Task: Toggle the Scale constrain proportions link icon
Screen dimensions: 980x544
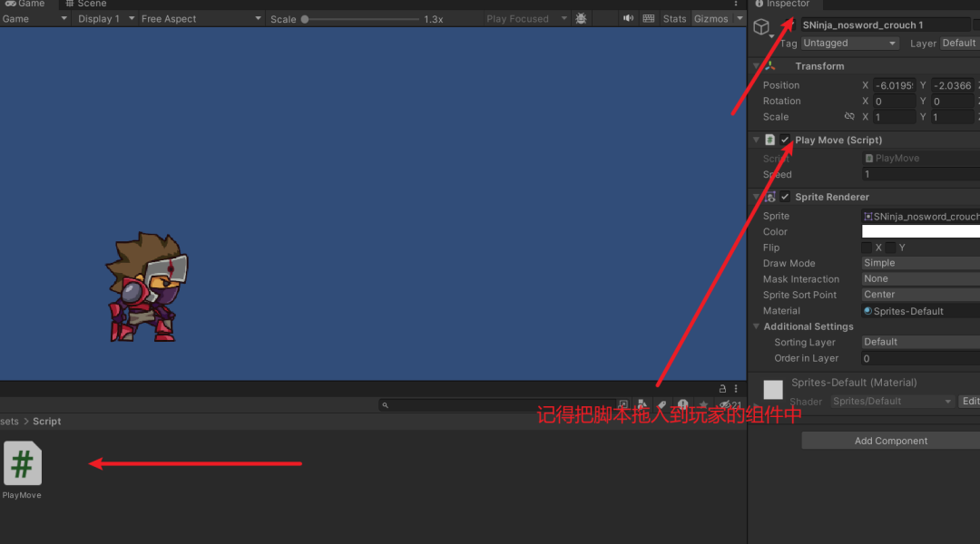Action: click(x=849, y=116)
